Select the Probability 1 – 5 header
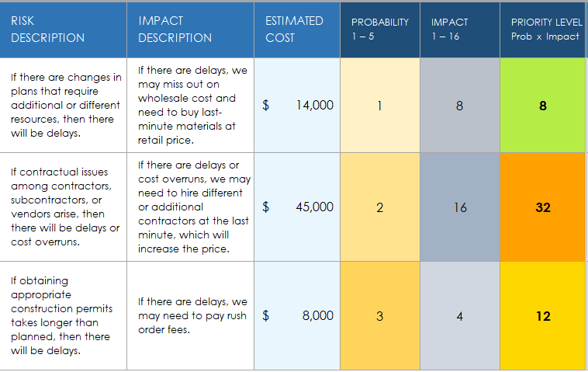Screen dimensions: 588x372 [380, 30]
